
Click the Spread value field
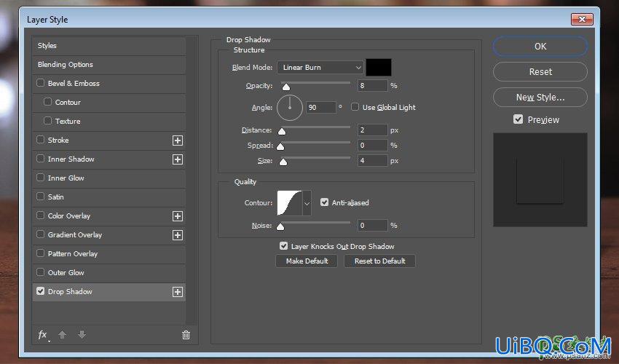[x=372, y=146]
